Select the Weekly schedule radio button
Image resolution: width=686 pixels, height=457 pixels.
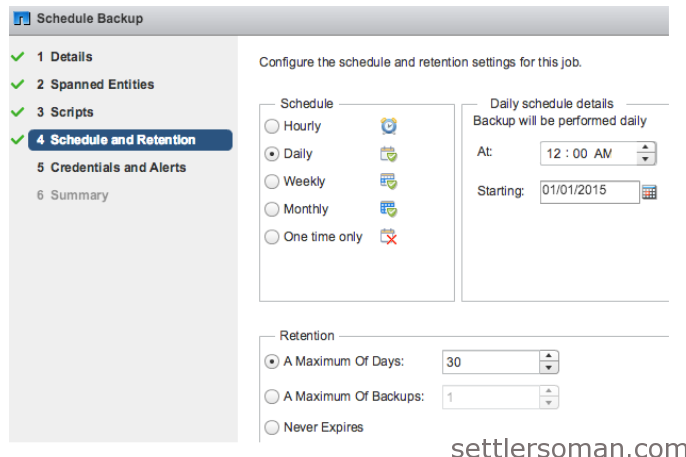pos(272,181)
